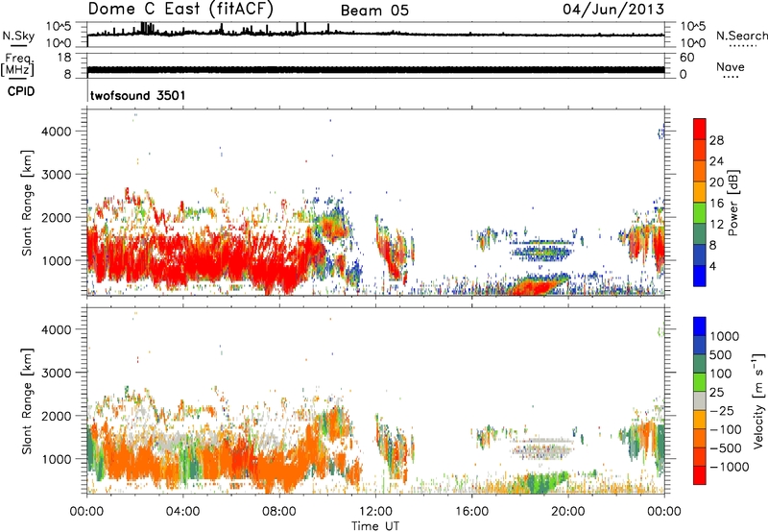
Task: Click the "18" frequency axis tick label
Action: pos(64,58)
